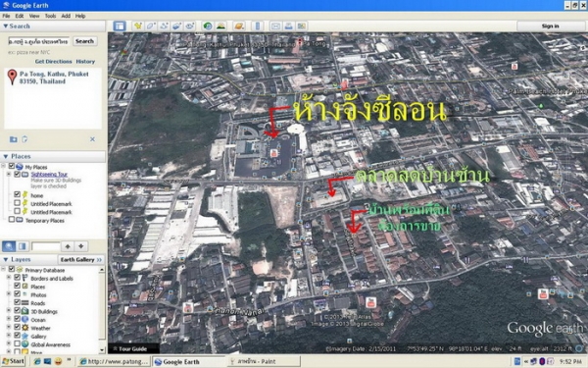Open the Earth Gallery button
Screen dimensions: 588x368
tap(81, 259)
